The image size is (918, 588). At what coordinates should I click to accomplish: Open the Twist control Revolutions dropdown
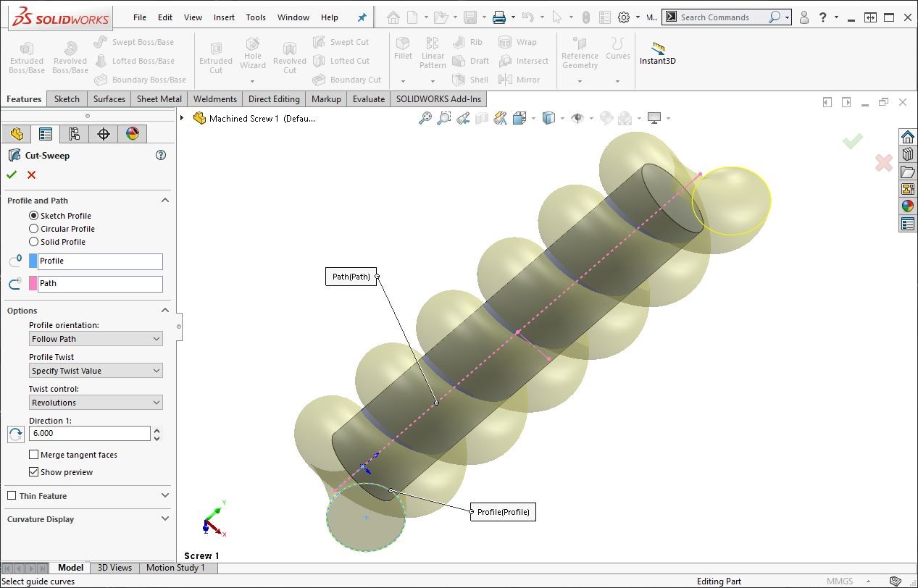[x=96, y=403]
